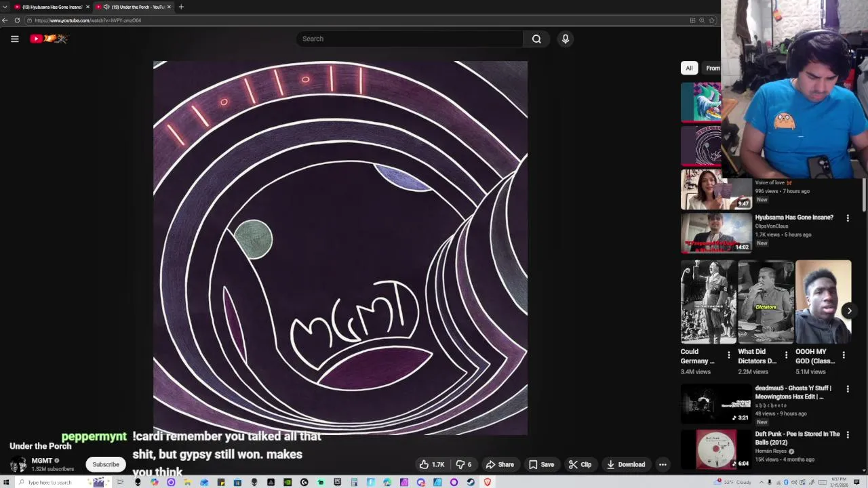Go back in browser history
This screenshot has height=488, width=868.
point(5,20)
